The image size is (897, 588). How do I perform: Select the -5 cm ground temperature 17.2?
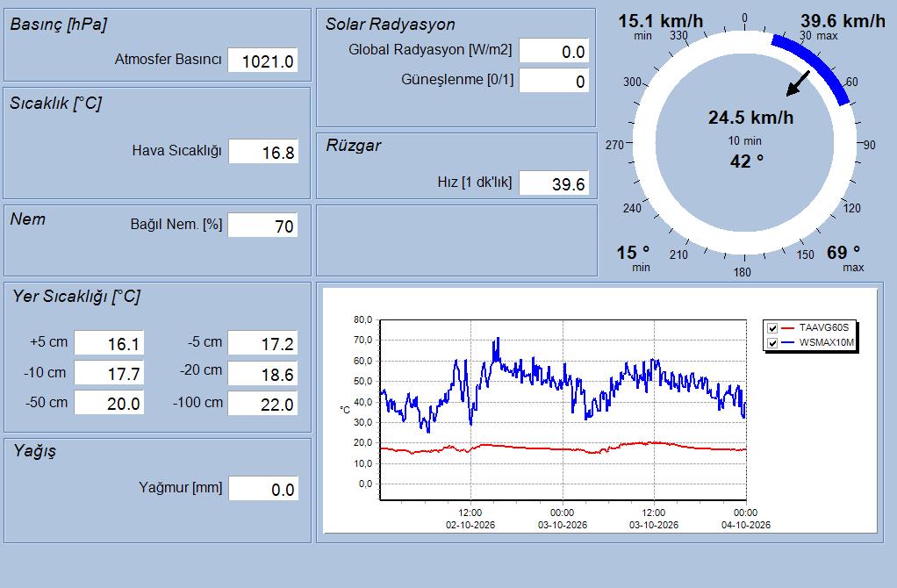click(x=262, y=342)
